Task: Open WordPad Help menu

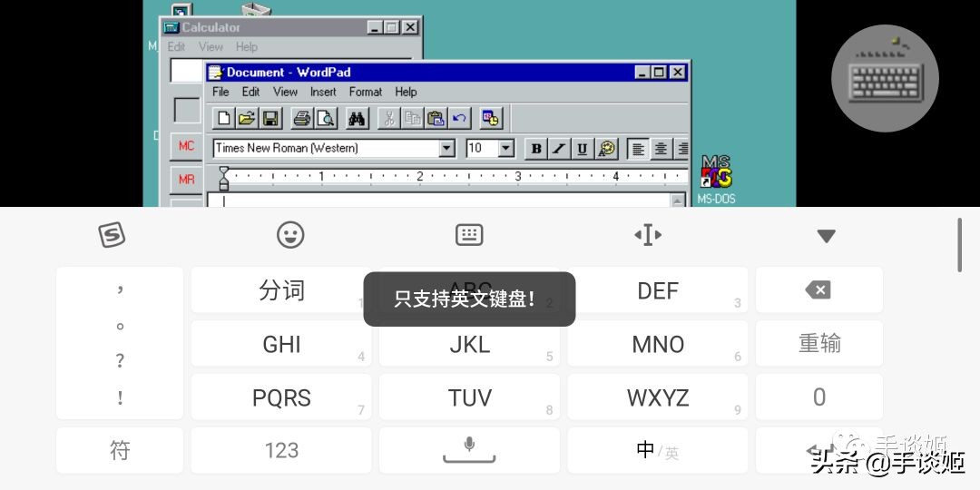Action: tap(406, 92)
